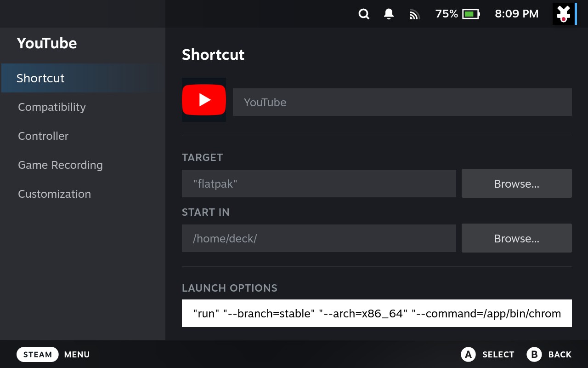Click the A Select button glyph

click(x=468, y=354)
